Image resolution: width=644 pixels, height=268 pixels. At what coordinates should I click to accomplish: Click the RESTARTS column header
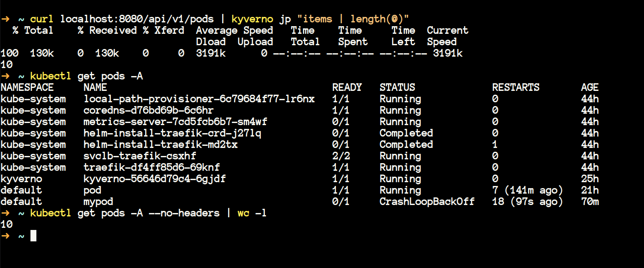516,88
